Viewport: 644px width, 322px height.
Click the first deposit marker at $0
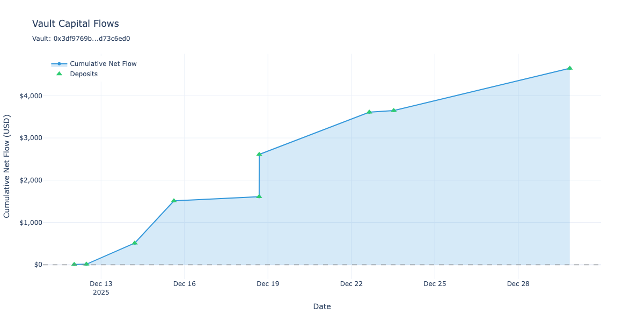pos(74,264)
